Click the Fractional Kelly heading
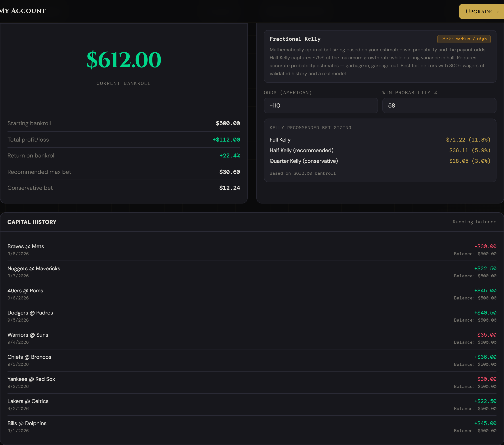This screenshot has width=504, height=445. click(x=295, y=39)
